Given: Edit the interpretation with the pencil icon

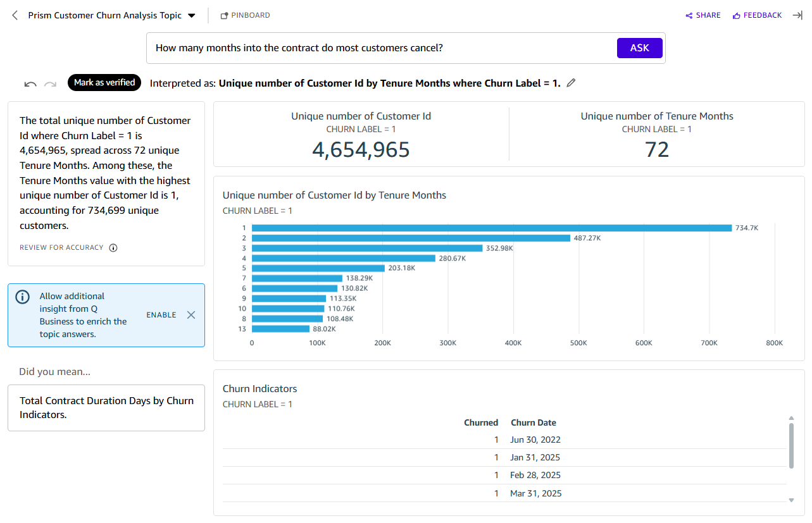Looking at the screenshot, I should tap(572, 83).
